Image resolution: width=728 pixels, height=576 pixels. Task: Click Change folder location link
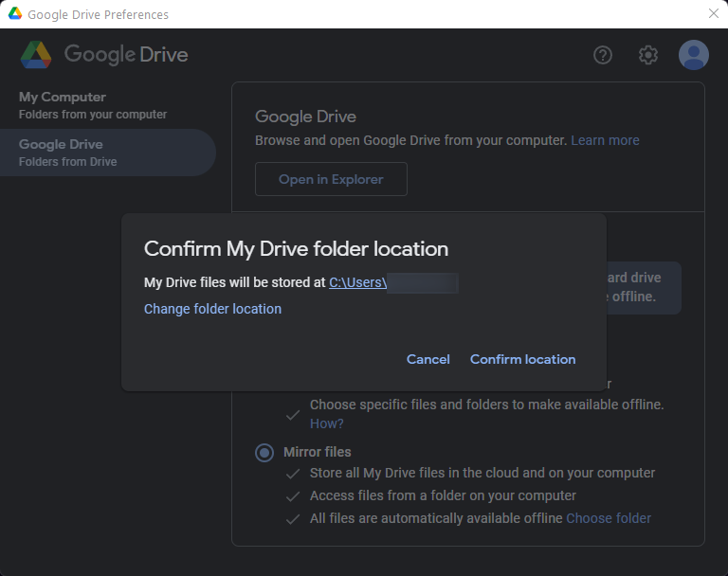point(212,309)
